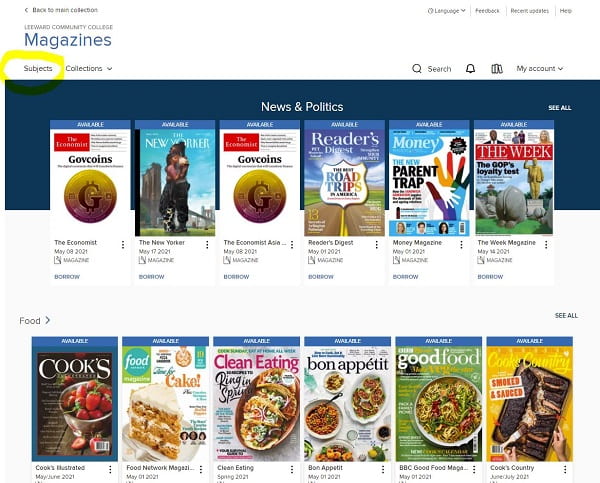The height and width of the screenshot is (483, 600).
Task: Click the Back to main collection arrow
Action: click(26, 10)
